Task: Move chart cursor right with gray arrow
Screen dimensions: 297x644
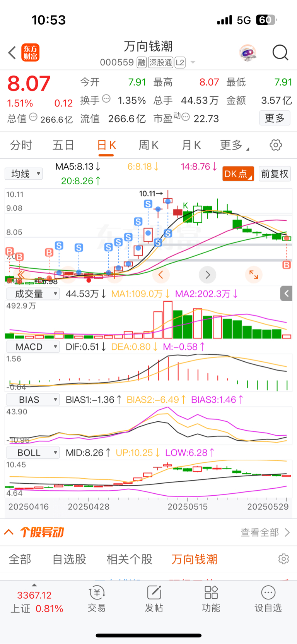Action: (x=208, y=275)
